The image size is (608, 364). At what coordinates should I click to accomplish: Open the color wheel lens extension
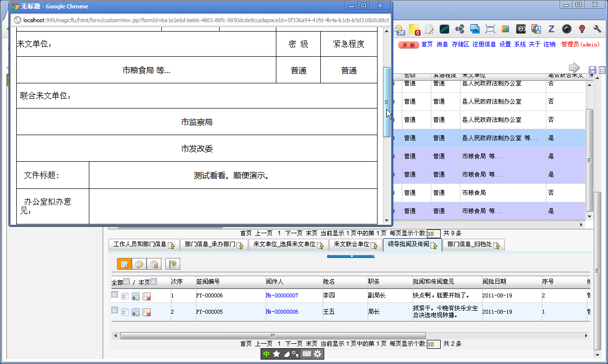click(567, 29)
